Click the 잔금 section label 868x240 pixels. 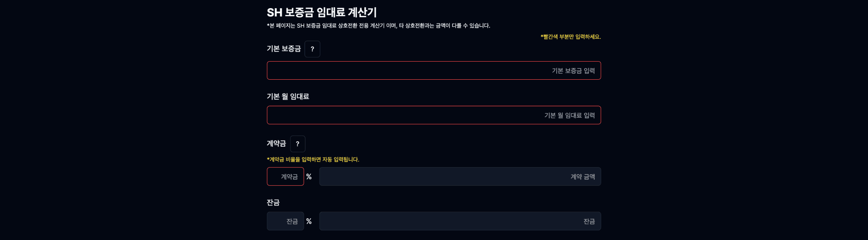click(273, 202)
